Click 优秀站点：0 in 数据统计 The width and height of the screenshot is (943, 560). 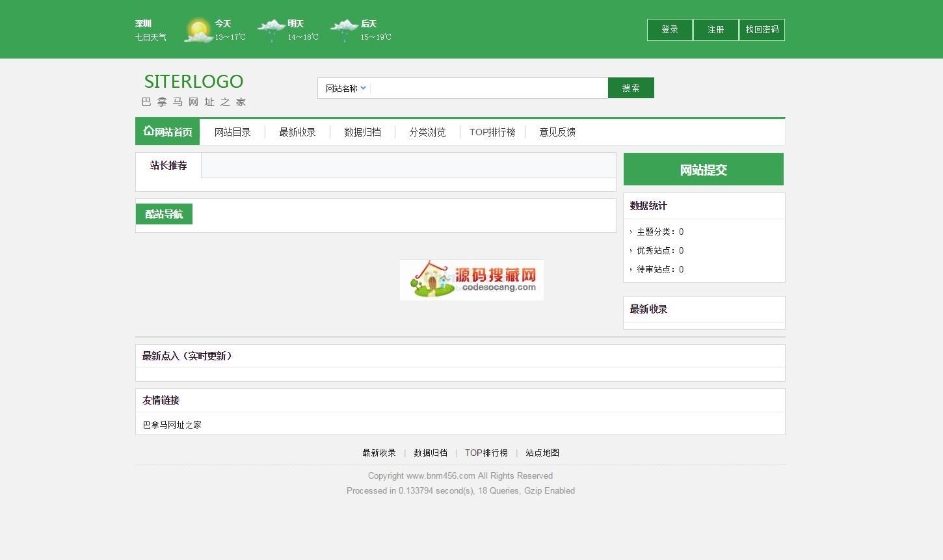pyautogui.click(x=659, y=250)
